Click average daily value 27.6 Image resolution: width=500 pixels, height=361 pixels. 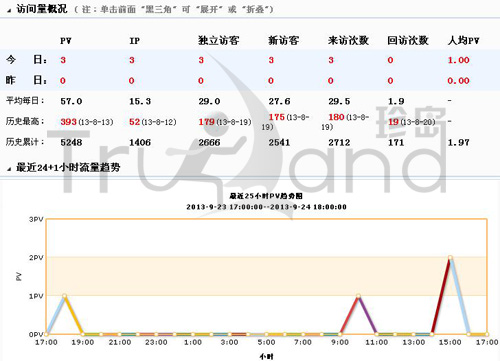click(279, 101)
